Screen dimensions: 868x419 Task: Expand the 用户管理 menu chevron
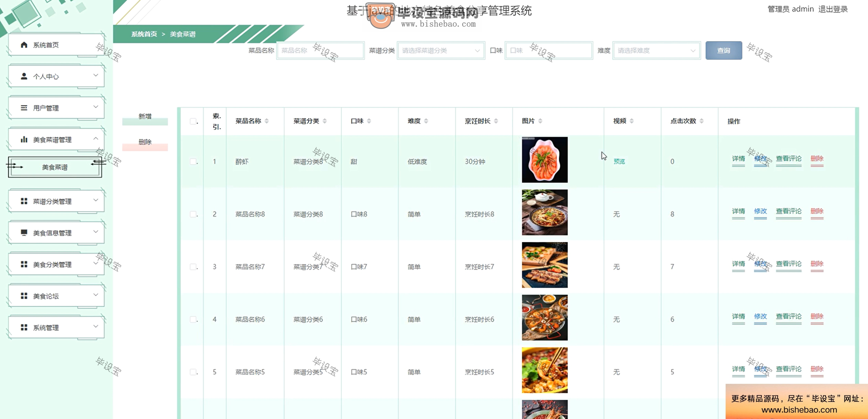pyautogui.click(x=96, y=107)
